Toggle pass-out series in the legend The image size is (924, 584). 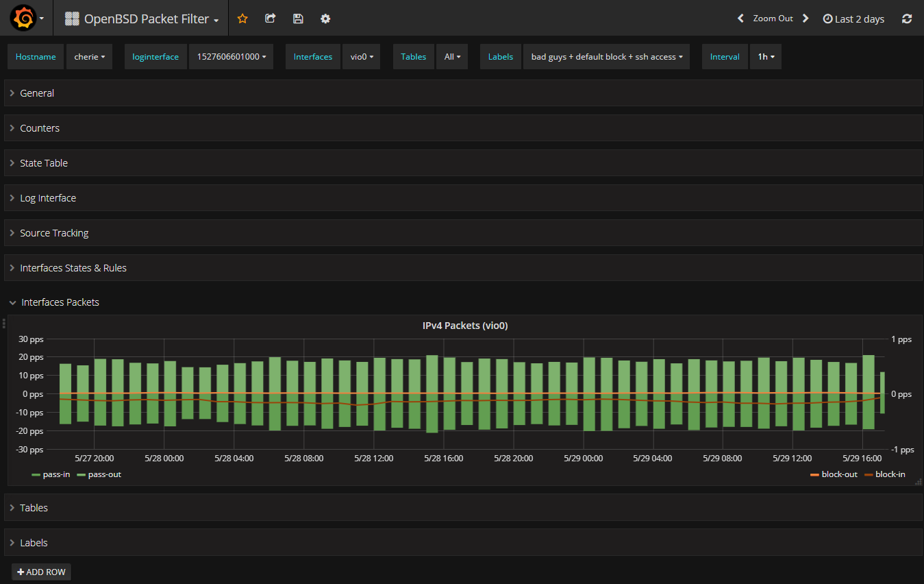pyautogui.click(x=104, y=474)
